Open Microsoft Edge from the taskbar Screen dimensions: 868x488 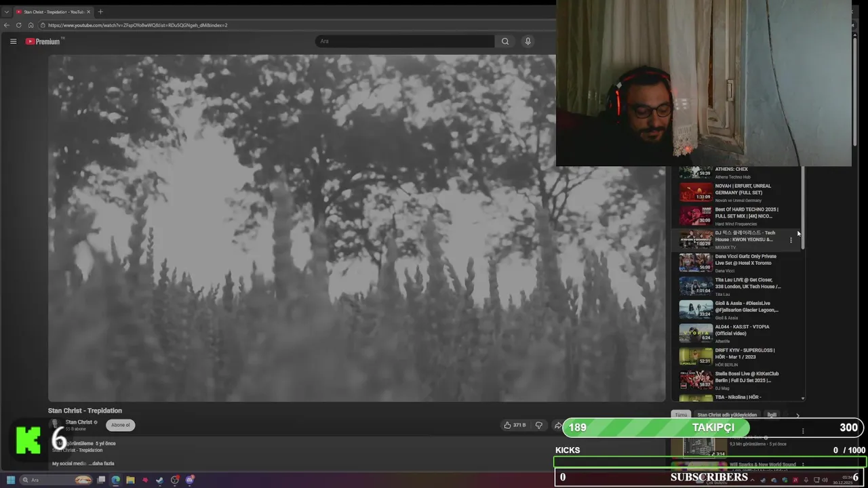[116, 480]
